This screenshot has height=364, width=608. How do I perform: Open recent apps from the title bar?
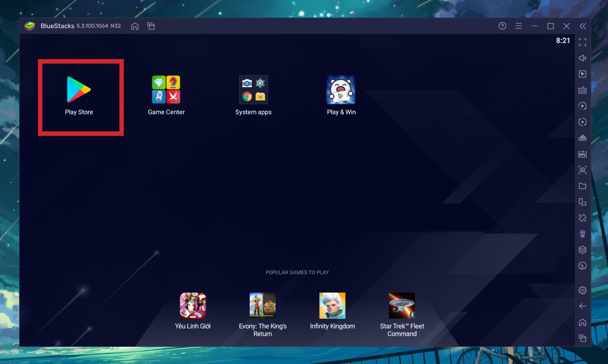point(151,26)
